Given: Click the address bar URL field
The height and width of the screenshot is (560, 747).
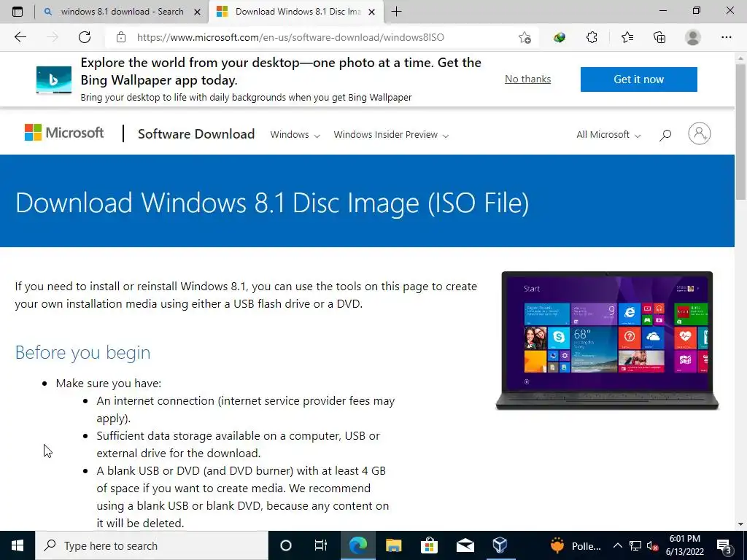Looking at the screenshot, I should (x=290, y=37).
